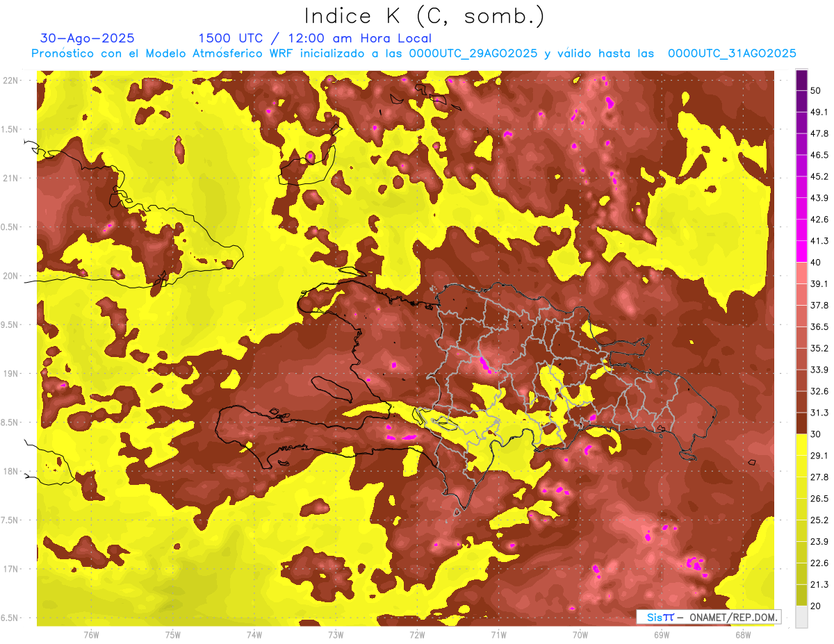This screenshot has width=834, height=644.
Task: Click the colorbar value '35.2'
Action: coord(819,348)
